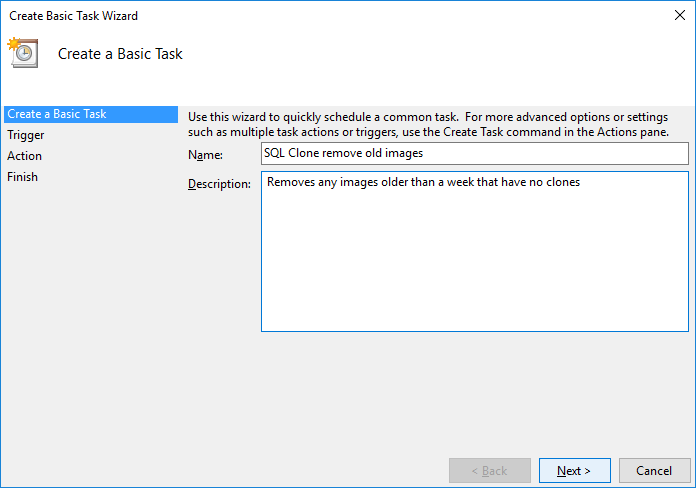Viewport: 696px width, 488px height.
Task: Select the Create a Basic Task step
Action: (56, 114)
